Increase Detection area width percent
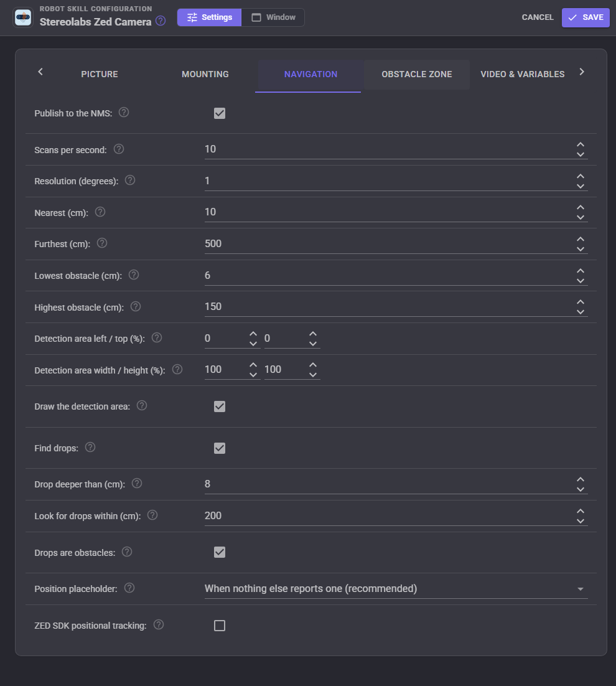Image resolution: width=616 pixels, height=686 pixels. pyautogui.click(x=253, y=364)
